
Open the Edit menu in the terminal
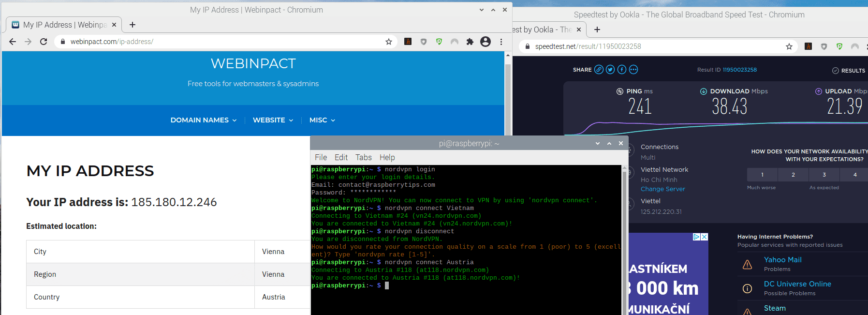341,157
